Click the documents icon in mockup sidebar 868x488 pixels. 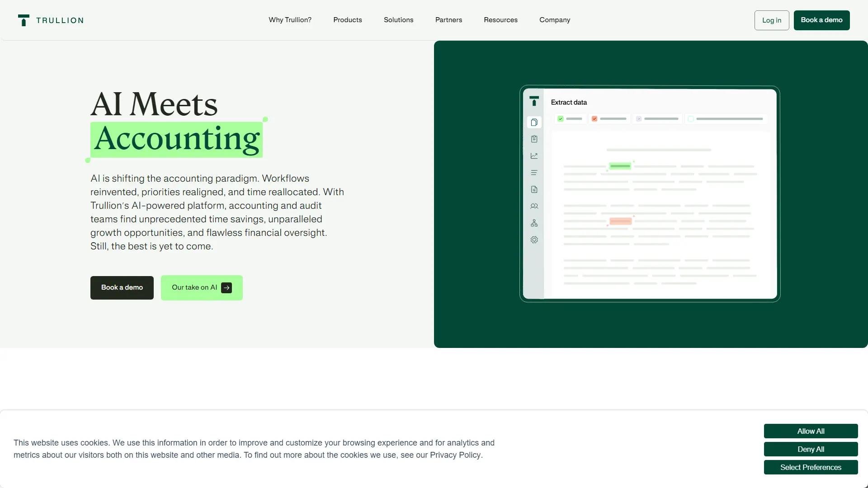534,122
